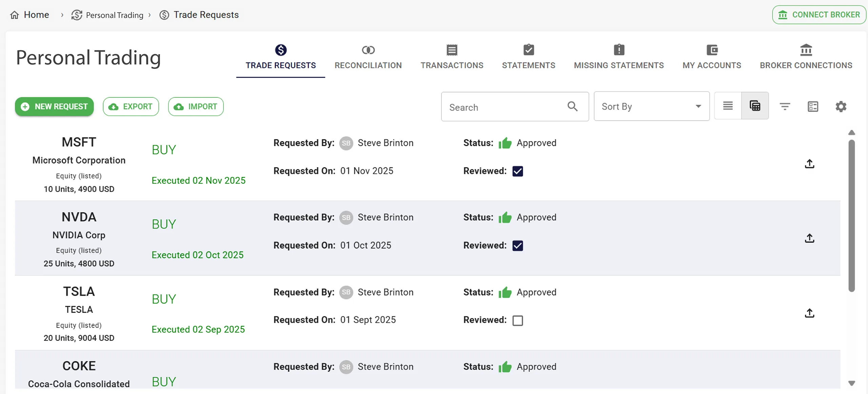Open the Reconciliation tab
The height and width of the screenshot is (394, 868).
pyautogui.click(x=368, y=57)
